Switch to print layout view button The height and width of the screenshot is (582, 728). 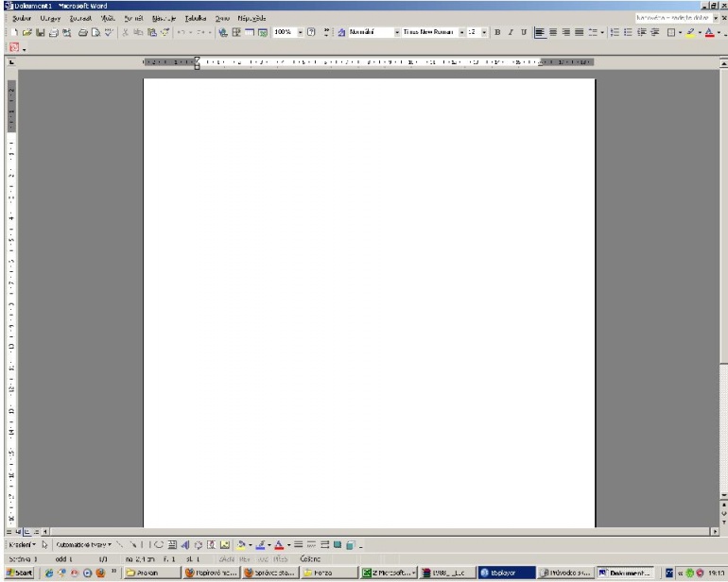[26, 532]
